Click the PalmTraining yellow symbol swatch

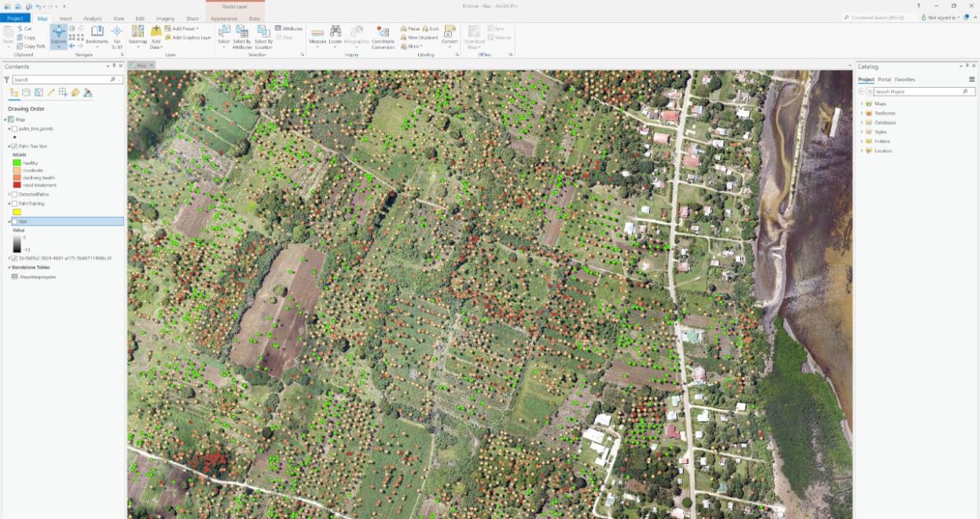[17, 212]
